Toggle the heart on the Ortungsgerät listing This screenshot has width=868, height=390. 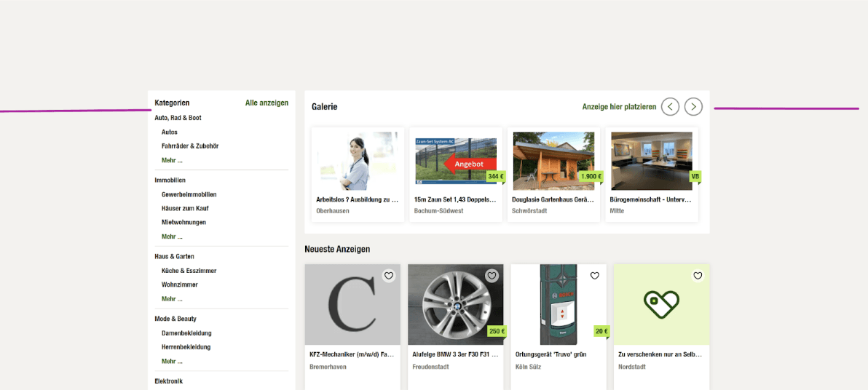[x=595, y=276]
